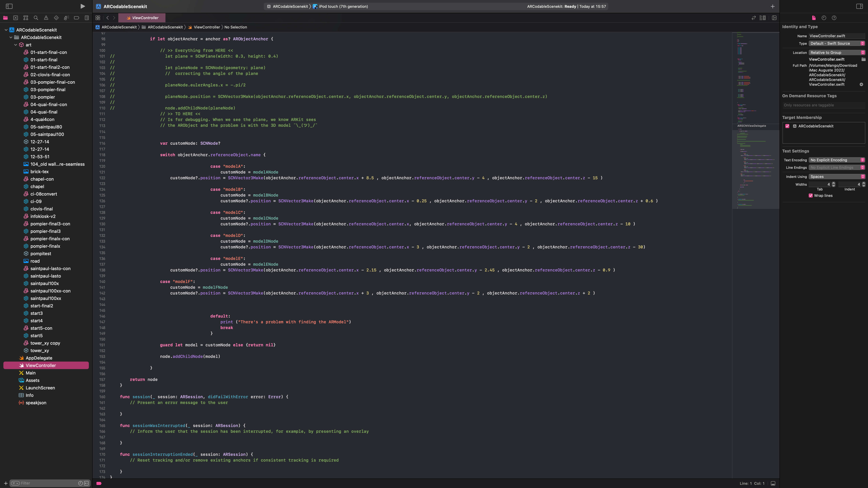This screenshot has height=488, width=868.
Task: Toggle the right inspector panel
Action: [x=859, y=6]
